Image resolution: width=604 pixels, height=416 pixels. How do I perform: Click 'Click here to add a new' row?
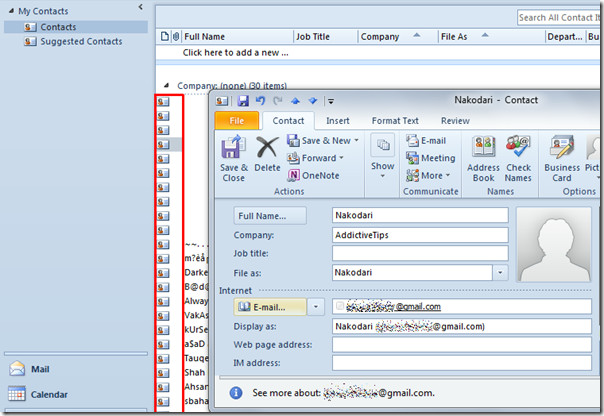click(x=235, y=53)
